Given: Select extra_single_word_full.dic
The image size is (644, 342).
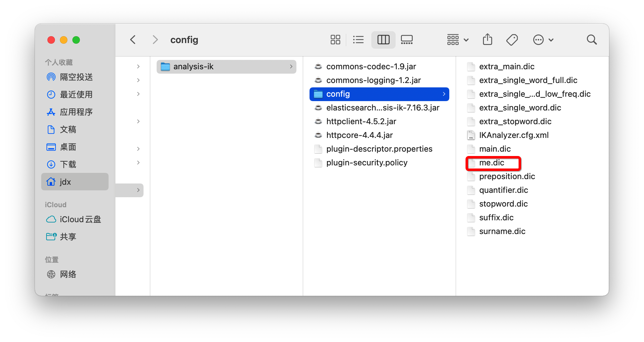Looking at the screenshot, I should pos(532,80).
